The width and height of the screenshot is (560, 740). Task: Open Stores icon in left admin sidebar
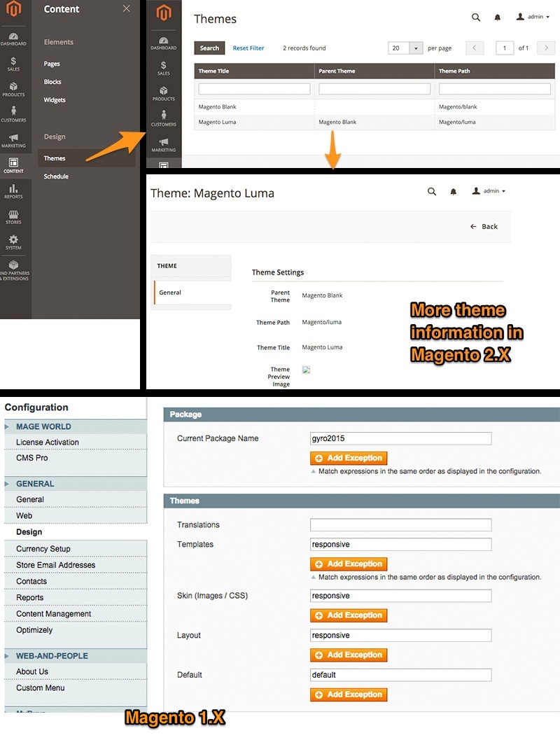pos(13,217)
